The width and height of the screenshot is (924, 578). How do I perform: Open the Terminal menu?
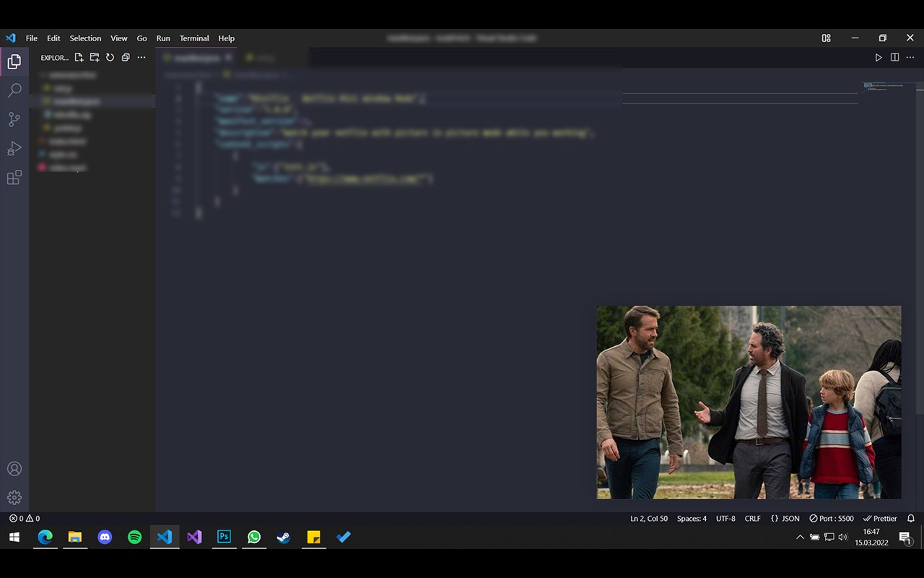(194, 38)
